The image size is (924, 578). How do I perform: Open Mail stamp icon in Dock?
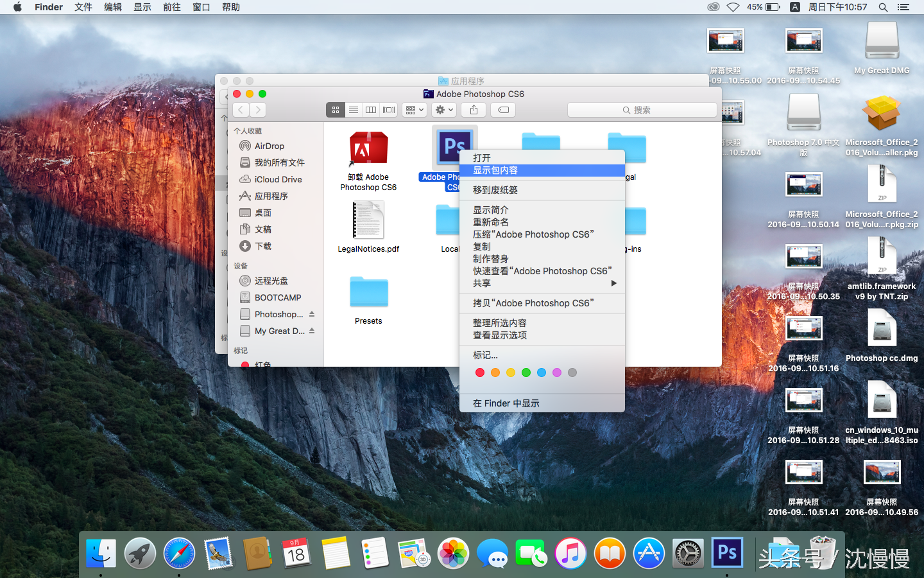[x=218, y=553]
